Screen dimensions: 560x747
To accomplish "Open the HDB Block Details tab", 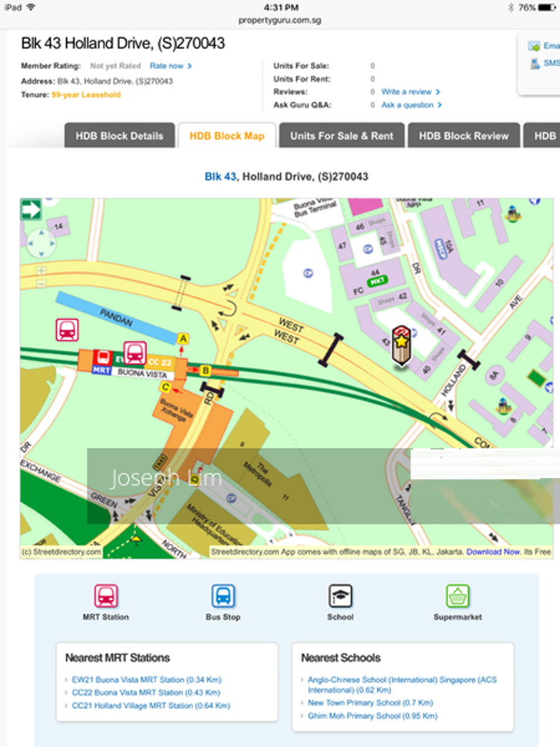I will tap(119, 136).
